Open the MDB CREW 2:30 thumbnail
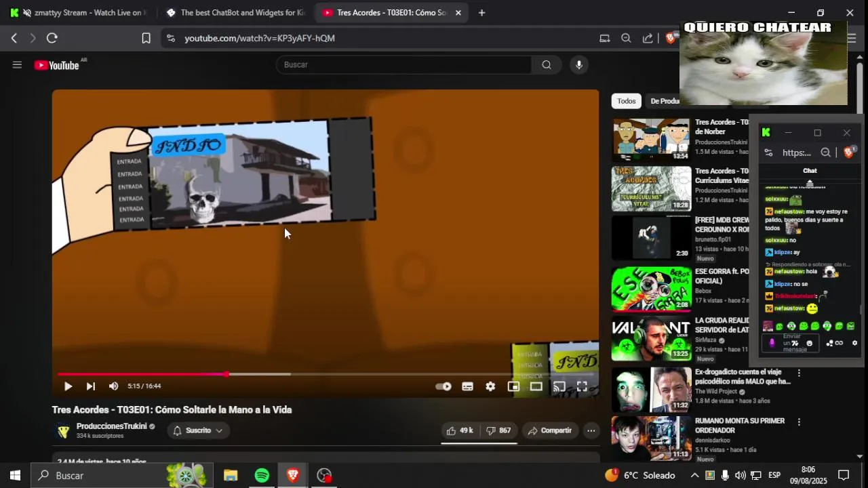 click(651, 237)
